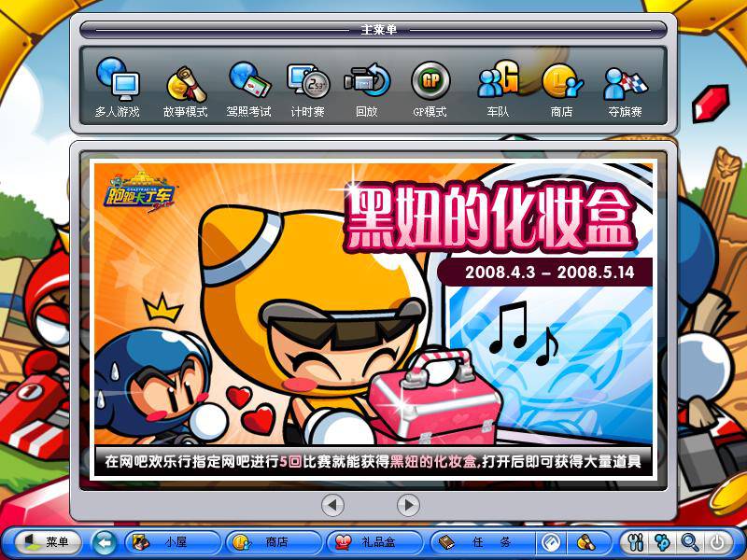Click the blue back arrow button

coord(105,542)
